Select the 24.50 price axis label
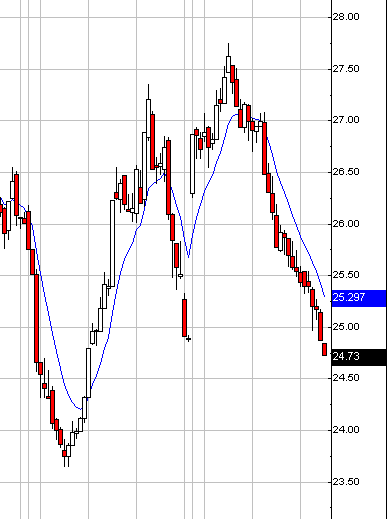 (346, 378)
